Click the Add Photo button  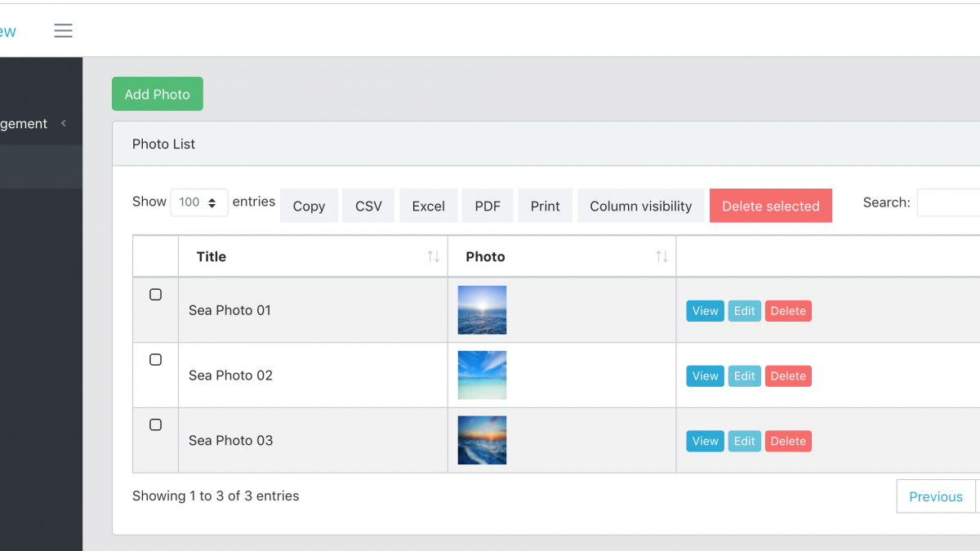point(158,94)
